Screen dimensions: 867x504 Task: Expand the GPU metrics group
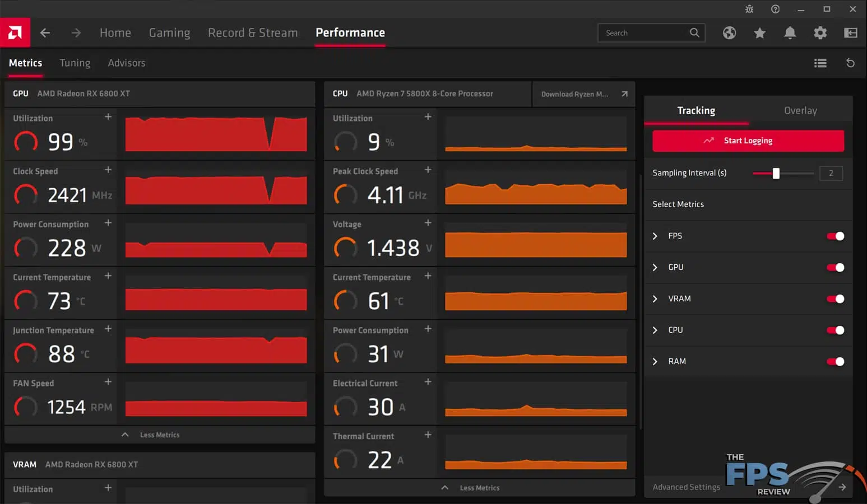coord(655,268)
